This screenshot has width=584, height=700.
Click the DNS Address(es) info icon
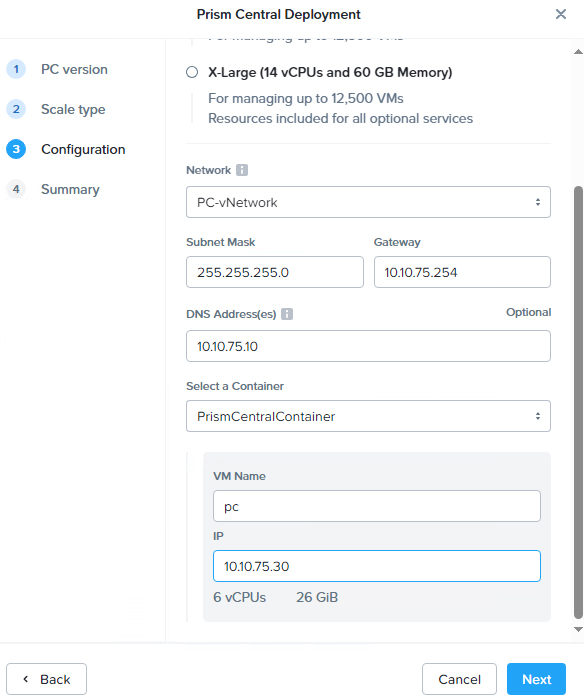point(287,314)
